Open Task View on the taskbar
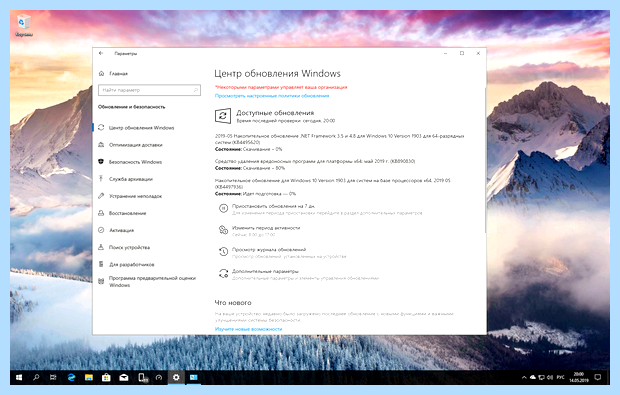The height and width of the screenshot is (395, 620). [x=53, y=377]
